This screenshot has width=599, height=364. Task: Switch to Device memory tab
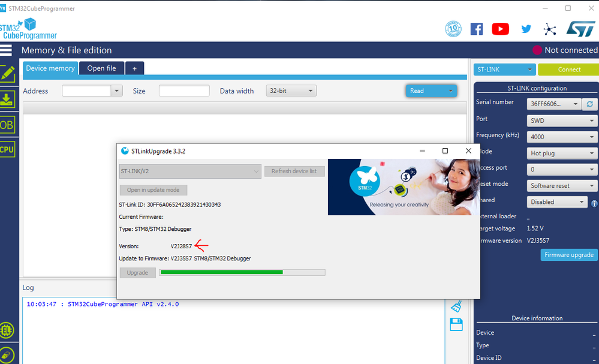coord(50,68)
